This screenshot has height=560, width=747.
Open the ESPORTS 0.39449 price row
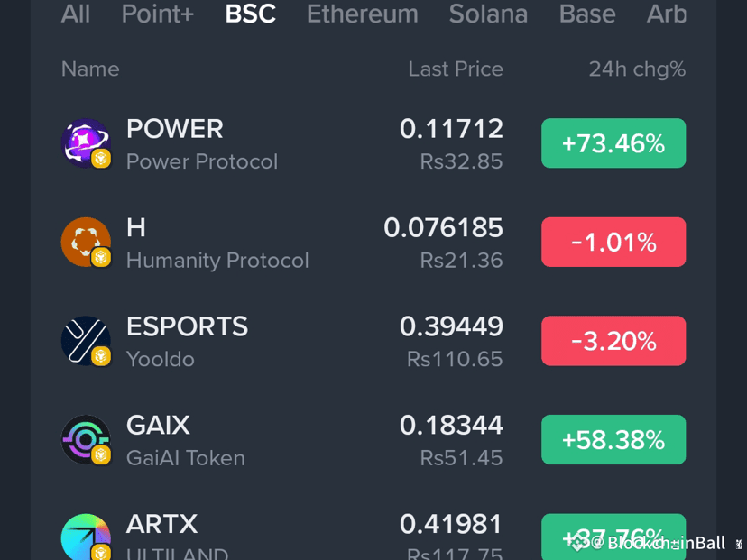coord(373,341)
